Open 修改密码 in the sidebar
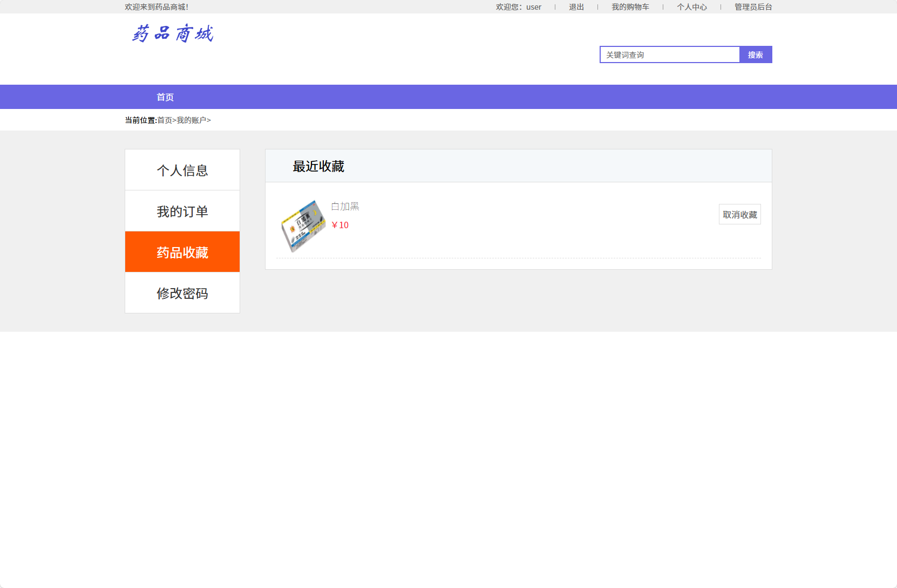This screenshot has width=897, height=588. [x=182, y=293]
